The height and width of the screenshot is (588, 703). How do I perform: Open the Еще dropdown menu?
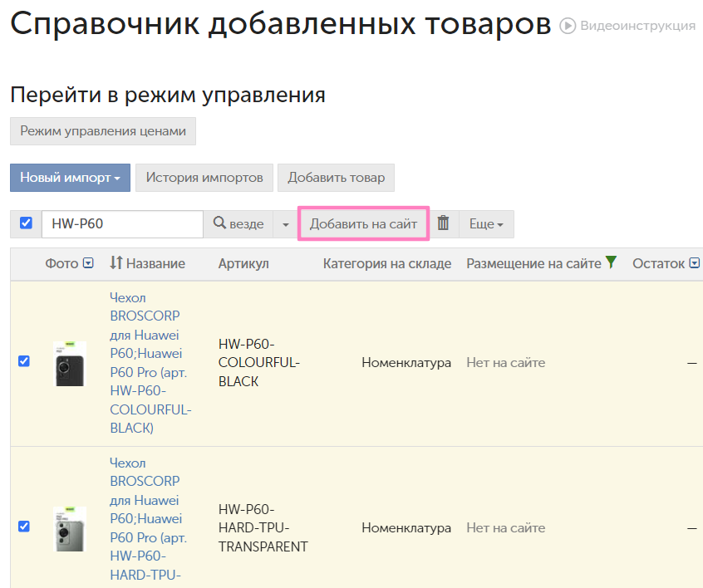(x=486, y=224)
